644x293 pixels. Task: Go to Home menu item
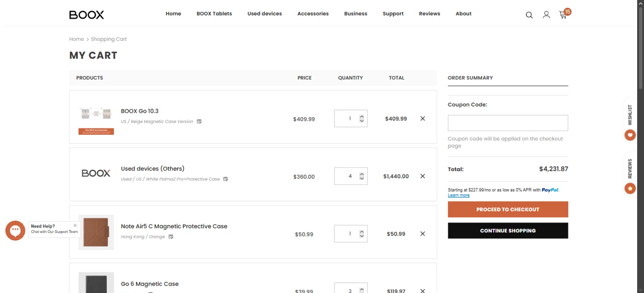click(173, 14)
